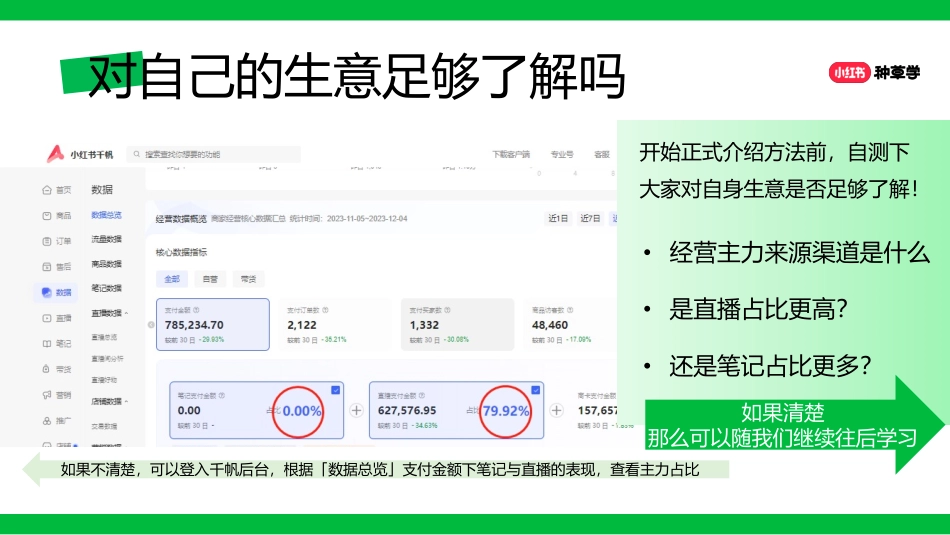
Task: Click the 0.00% note share value
Action: pyautogui.click(x=302, y=411)
